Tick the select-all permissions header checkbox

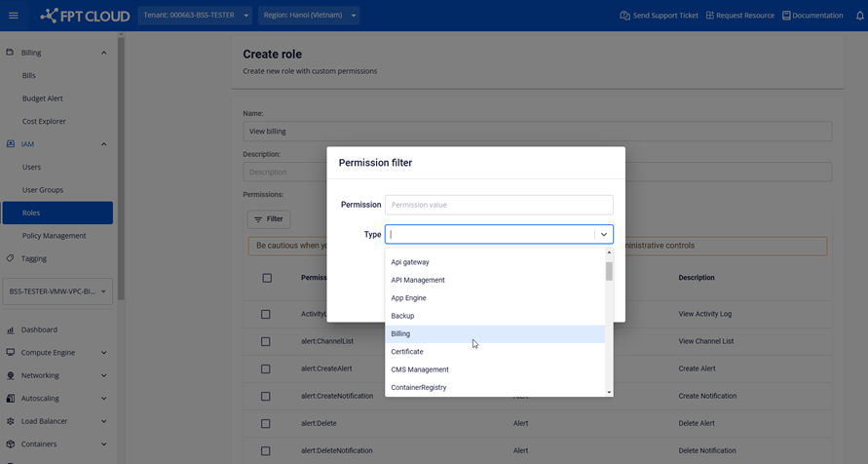(267, 278)
